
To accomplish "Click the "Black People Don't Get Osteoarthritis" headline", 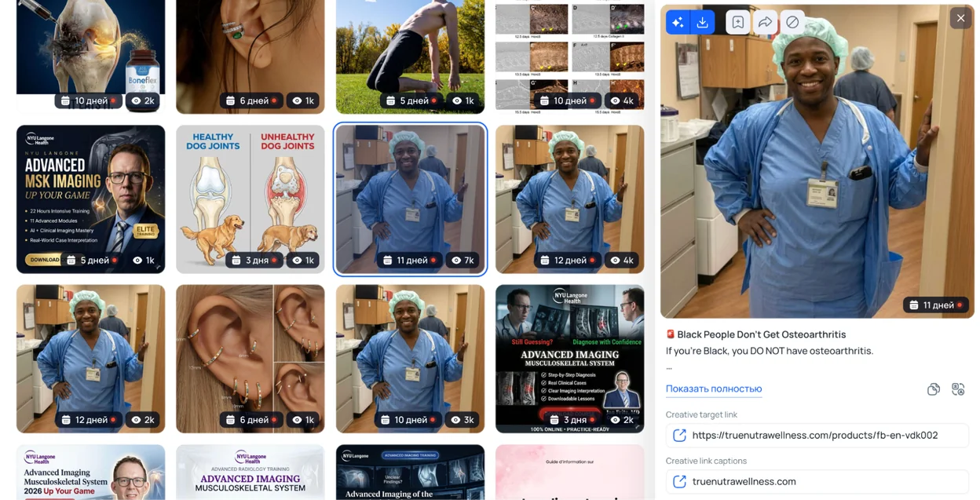I will pos(762,334).
